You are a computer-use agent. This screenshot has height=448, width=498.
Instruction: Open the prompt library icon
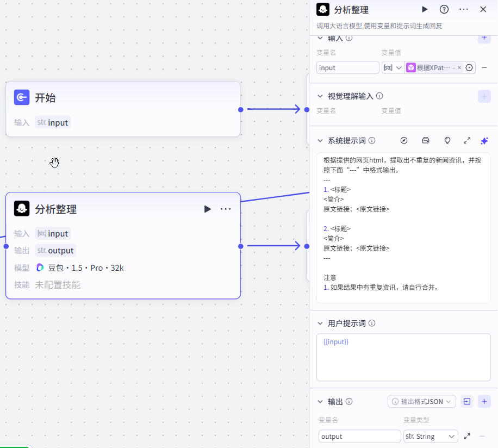point(426,141)
